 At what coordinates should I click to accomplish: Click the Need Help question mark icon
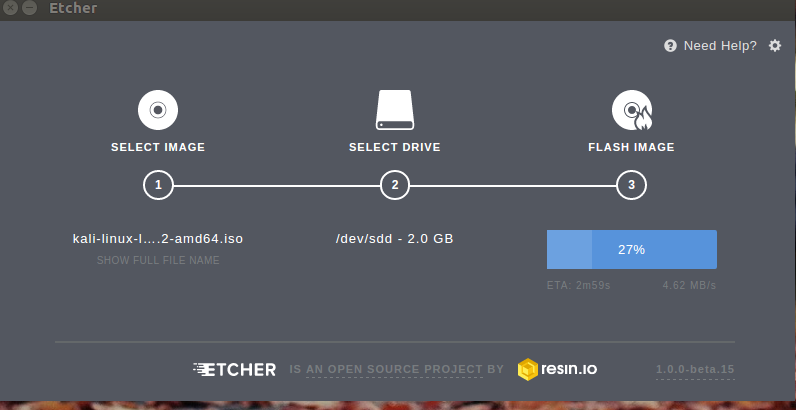[671, 46]
